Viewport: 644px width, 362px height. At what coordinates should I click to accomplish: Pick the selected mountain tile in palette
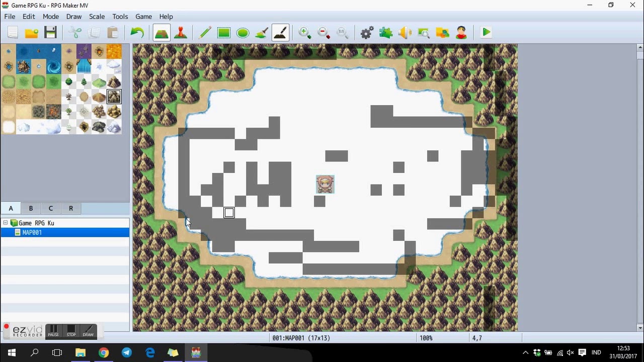114,97
